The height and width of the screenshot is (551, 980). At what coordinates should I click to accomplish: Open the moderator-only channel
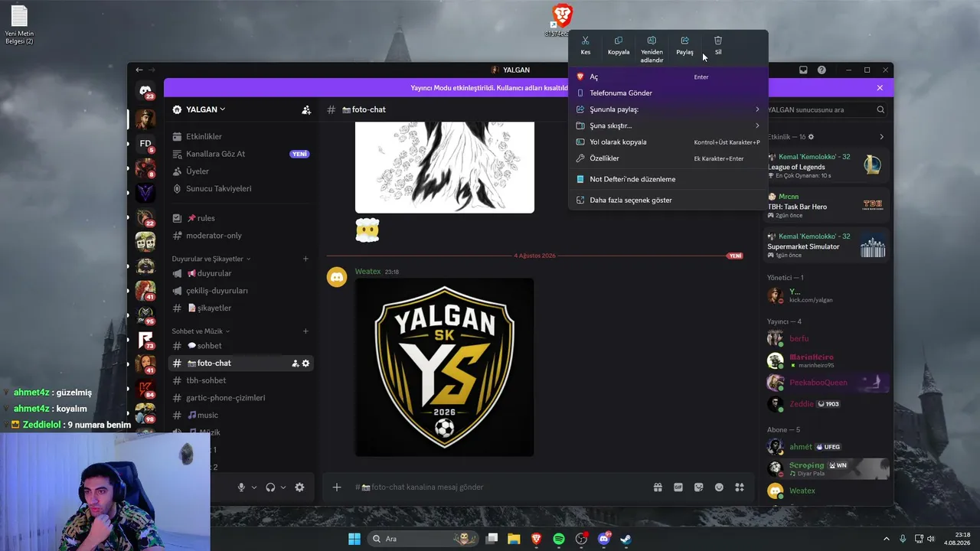coord(240,236)
